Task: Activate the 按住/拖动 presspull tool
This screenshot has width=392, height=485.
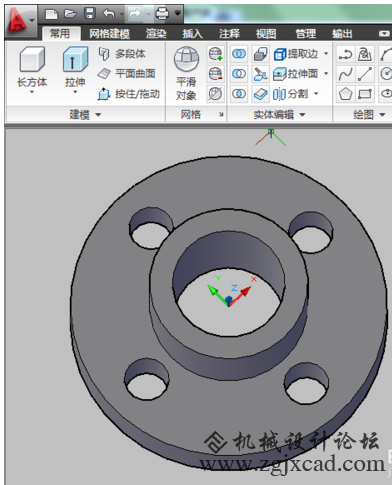Action: pos(129,94)
